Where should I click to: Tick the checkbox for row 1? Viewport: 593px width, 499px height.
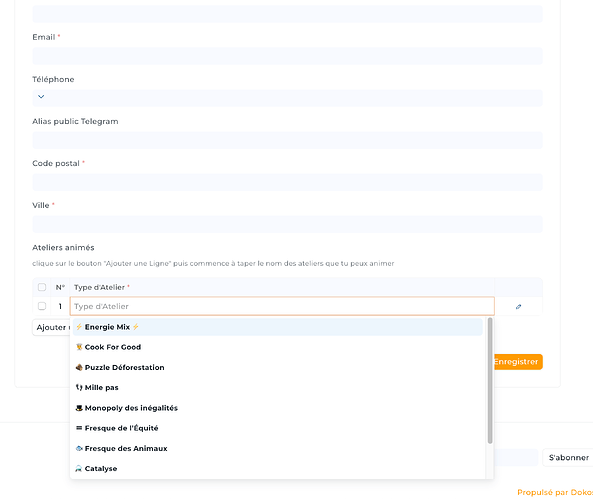point(42,306)
